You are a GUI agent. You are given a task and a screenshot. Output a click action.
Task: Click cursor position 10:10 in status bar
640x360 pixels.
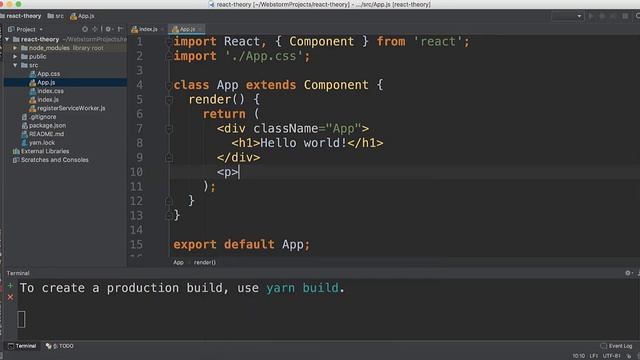[x=578, y=356]
